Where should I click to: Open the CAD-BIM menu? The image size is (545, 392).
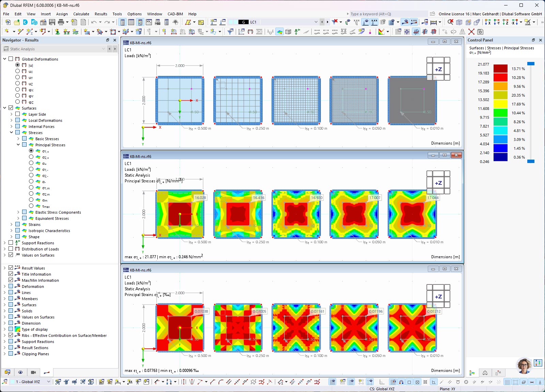point(175,14)
